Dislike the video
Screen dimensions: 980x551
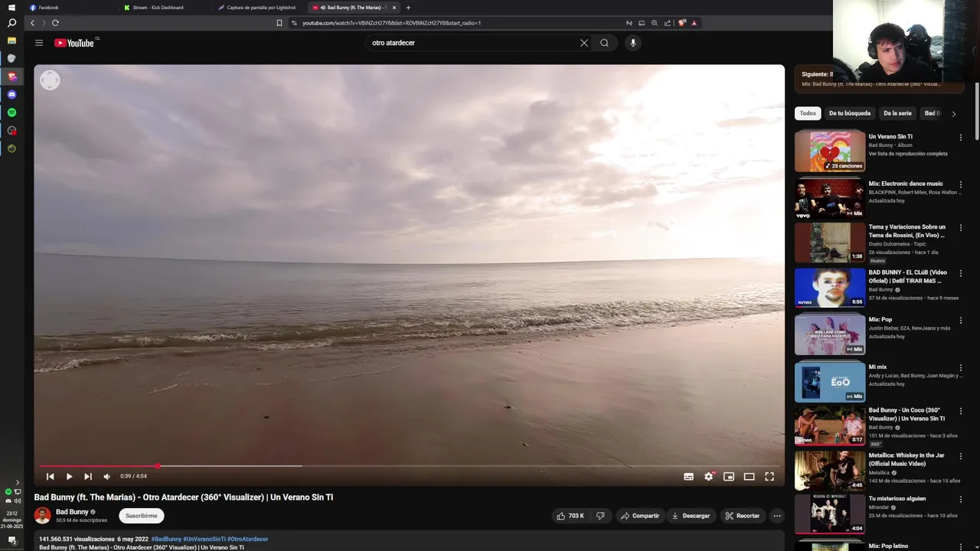click(601, 516)
